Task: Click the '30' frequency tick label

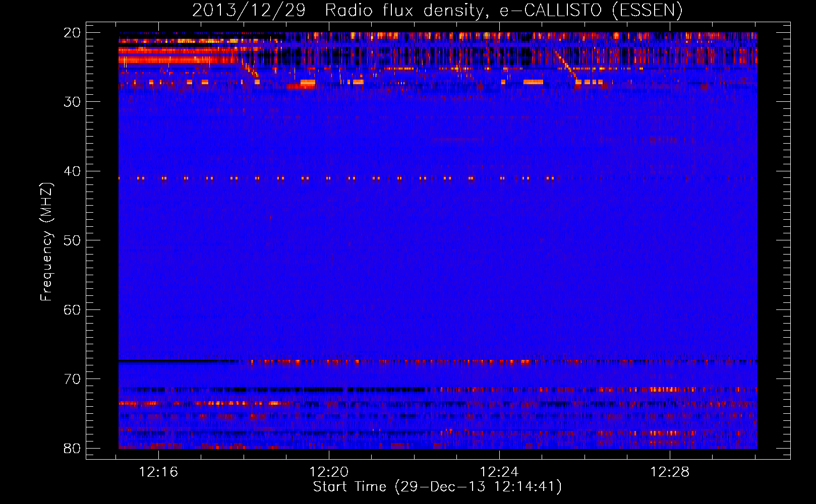Action: click(x=72, y=102)
